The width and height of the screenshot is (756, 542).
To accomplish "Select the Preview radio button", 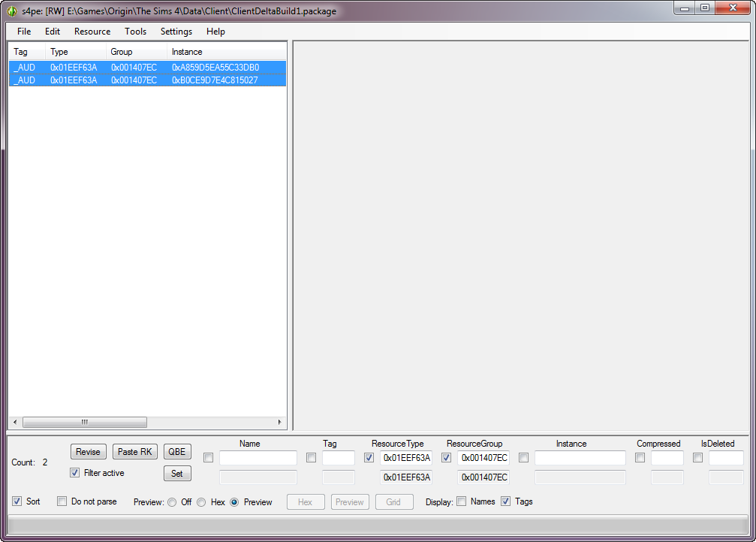I will tap(234, 502).
